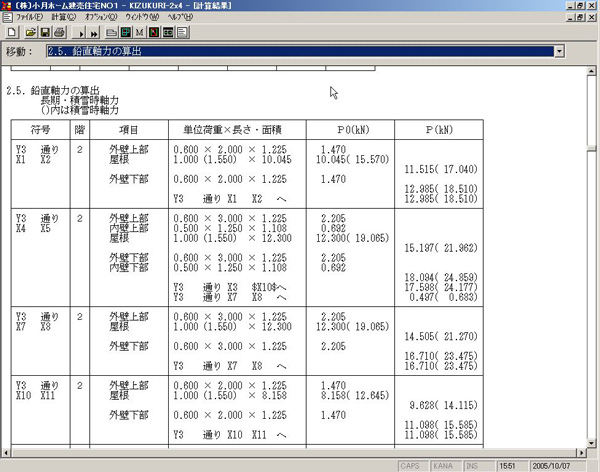The image size is (600, 472).
Task: Expand the 移動 section dropdown arrow
Action: pos(558,51)
